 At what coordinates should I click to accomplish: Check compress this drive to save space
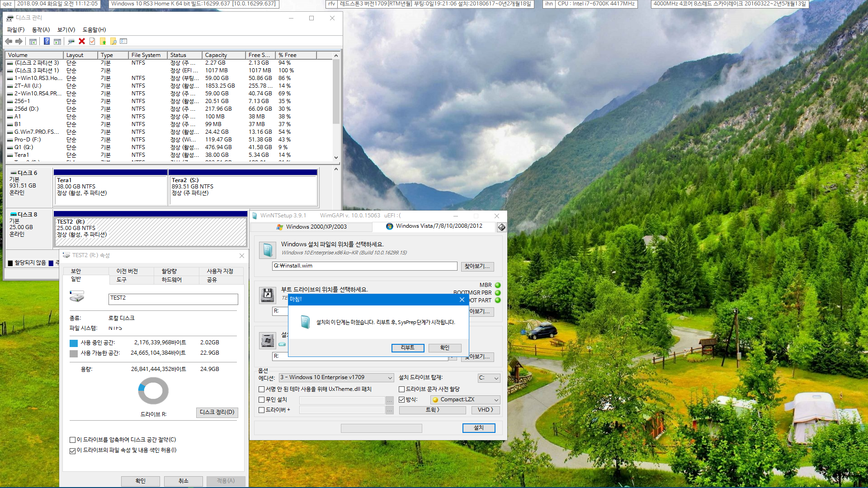click(x=72, y=440)
